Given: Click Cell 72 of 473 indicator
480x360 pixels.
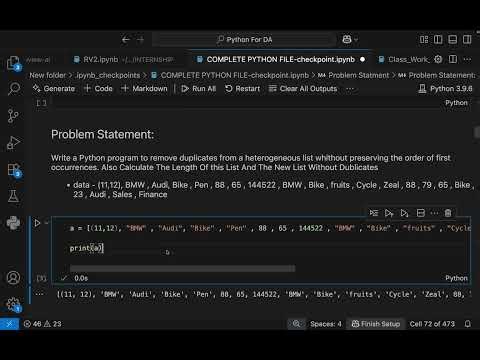Looking at the screenshot, I should click(x=432, y=324).
